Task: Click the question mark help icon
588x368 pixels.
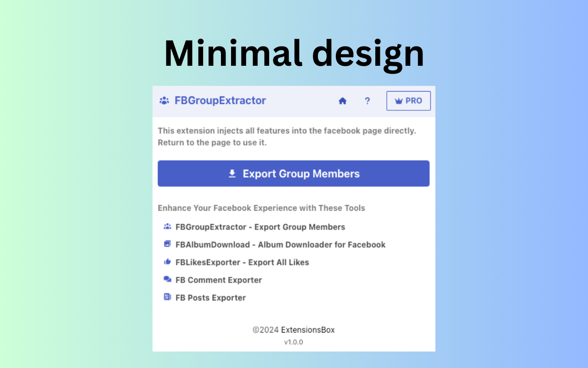Action: (367, 101)
